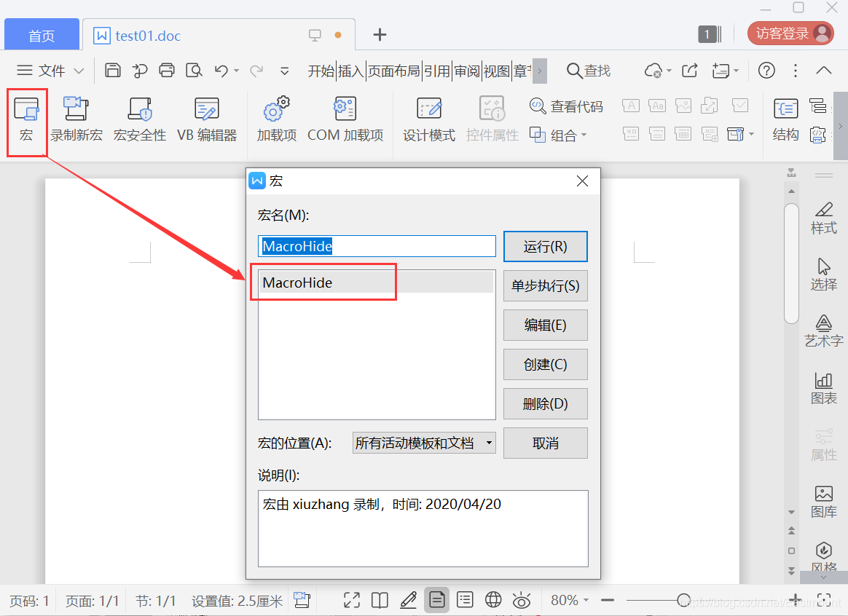Undo the last action
848x616 pixels.
coord(221,70)
